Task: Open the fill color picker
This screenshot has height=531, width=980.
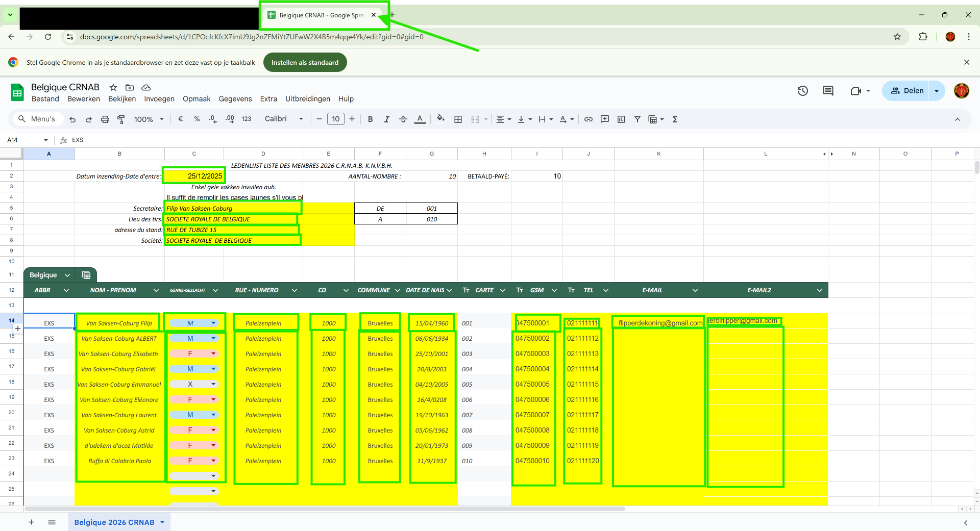Action: tap(440, 119)
